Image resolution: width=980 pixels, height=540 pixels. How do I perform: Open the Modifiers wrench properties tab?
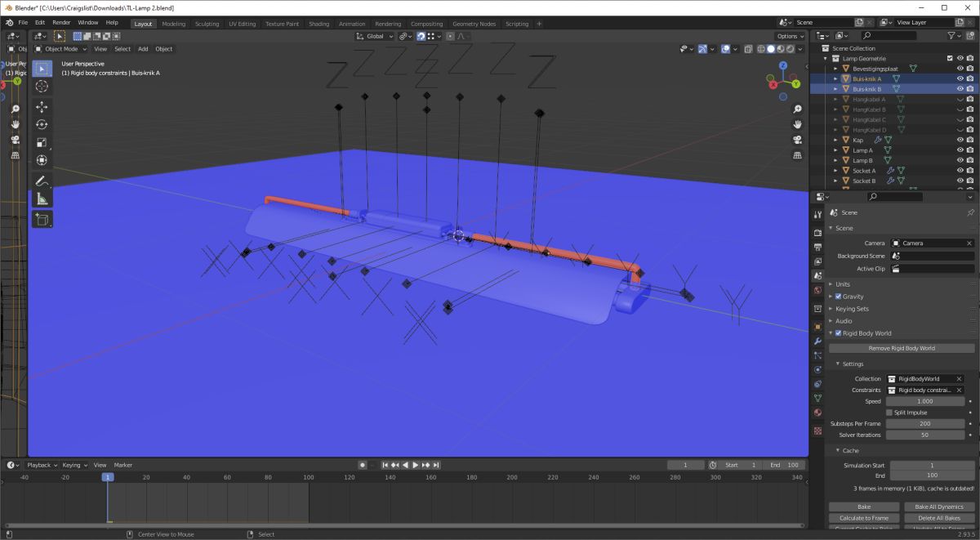[817, 341]
